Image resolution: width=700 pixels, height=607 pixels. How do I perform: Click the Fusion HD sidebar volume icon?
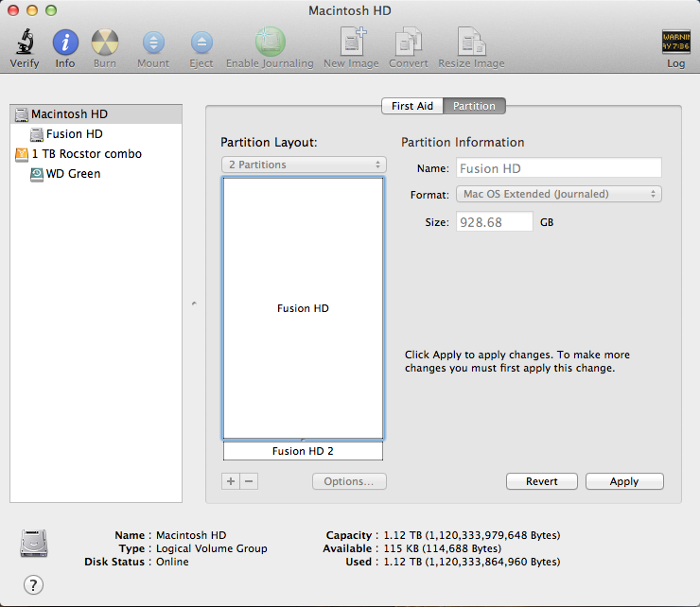37,134
